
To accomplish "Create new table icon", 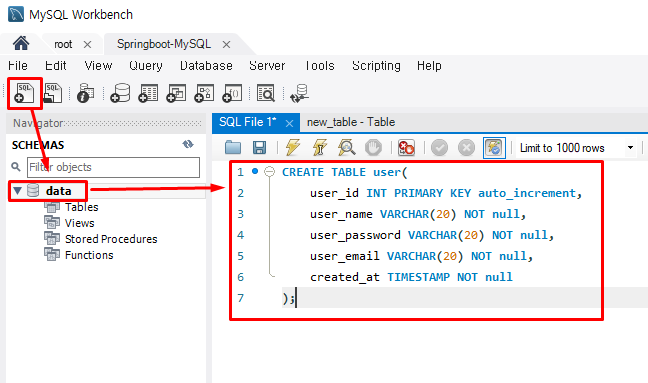I will pos(148,93).
